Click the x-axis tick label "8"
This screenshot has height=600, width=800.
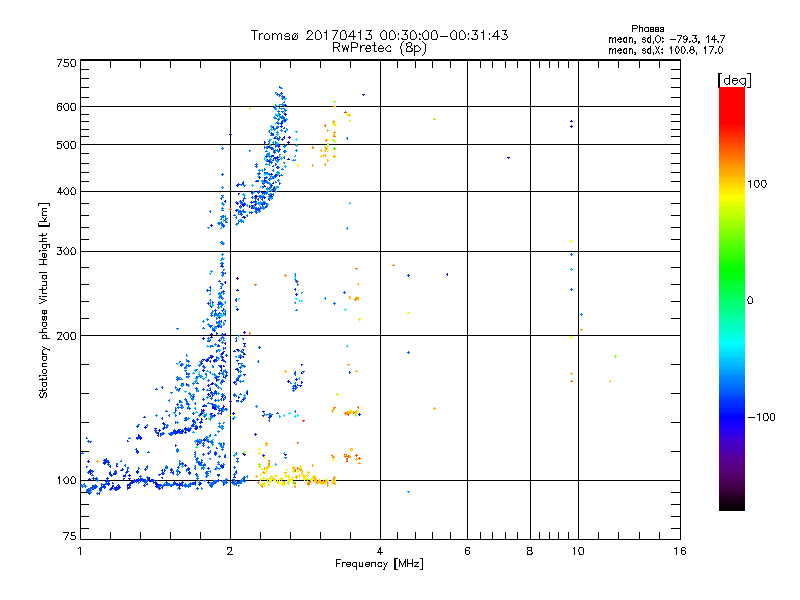tap(530, 551)
